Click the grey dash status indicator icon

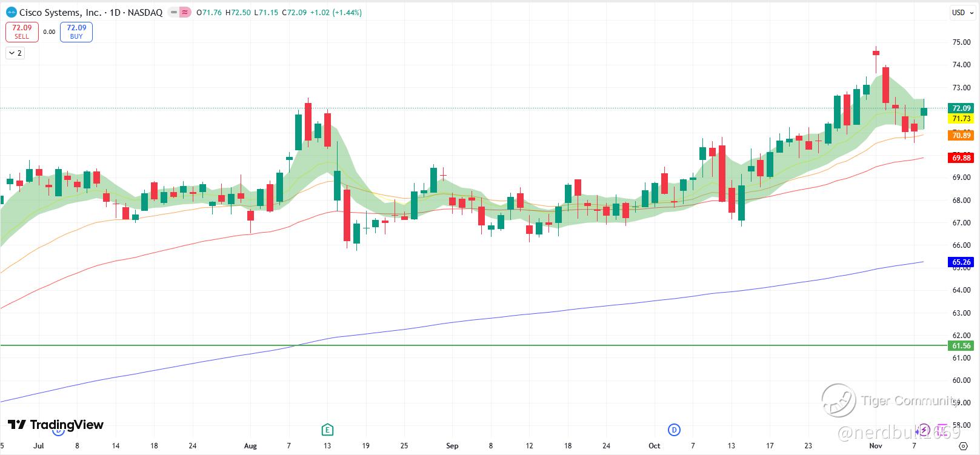(174, 12)
